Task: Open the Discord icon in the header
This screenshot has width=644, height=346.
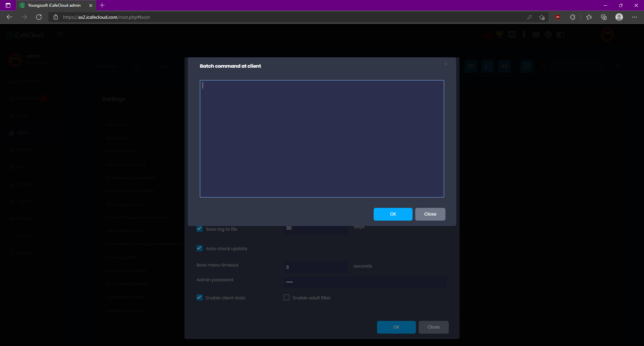Action: coord(512,34)
